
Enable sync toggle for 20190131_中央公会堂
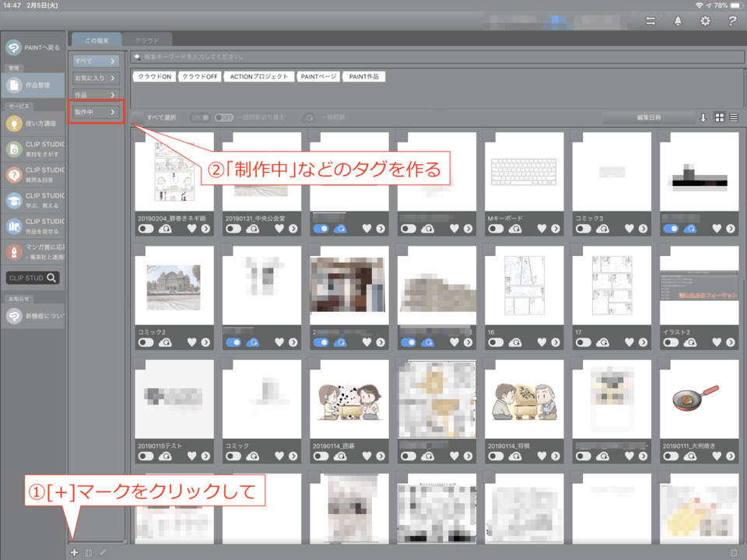pos(233,229)
